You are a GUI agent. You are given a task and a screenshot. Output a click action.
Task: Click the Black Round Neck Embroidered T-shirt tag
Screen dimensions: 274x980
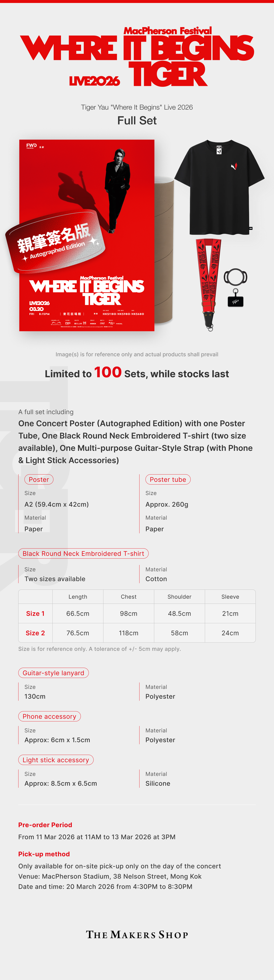pos(84,554)
